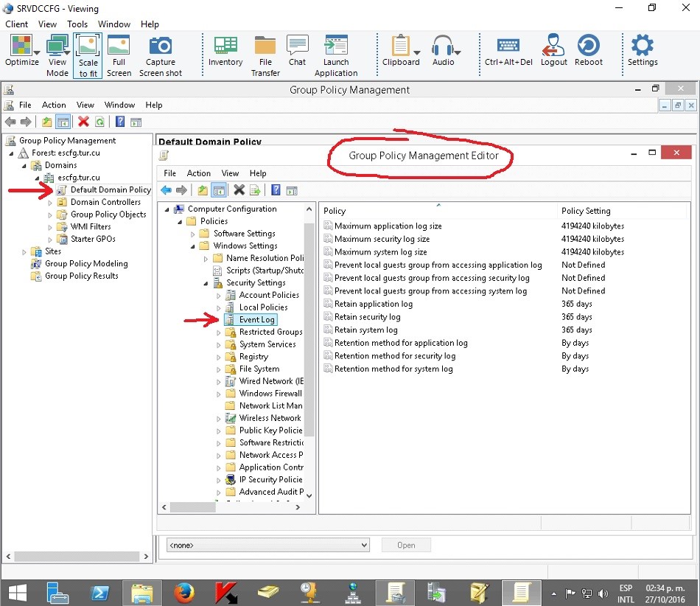Open the Inventory tool
The width and height of the screenshot is (700, 606).
(225, 46)
